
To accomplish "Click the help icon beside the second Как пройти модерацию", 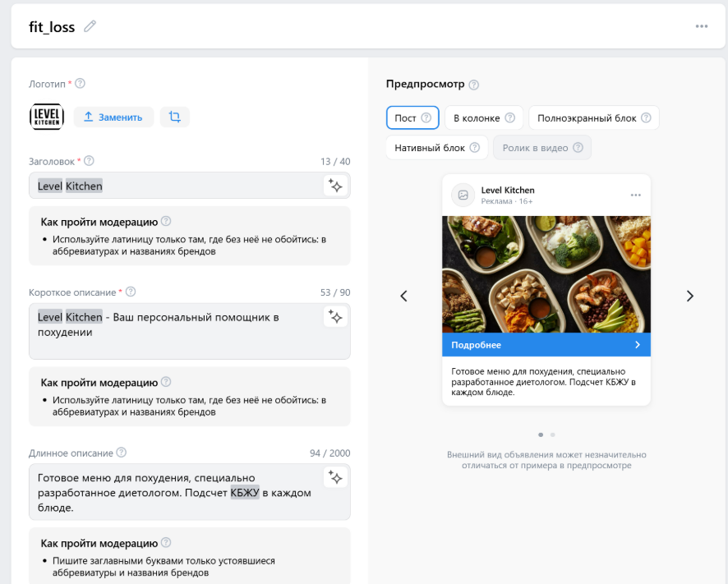I will pos(166,382).
